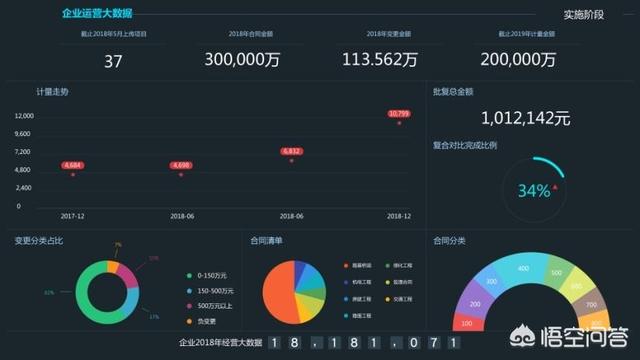
Task: Toggle the teal pie legend dot
Action: pyautogui.click(x=346, y=316)
